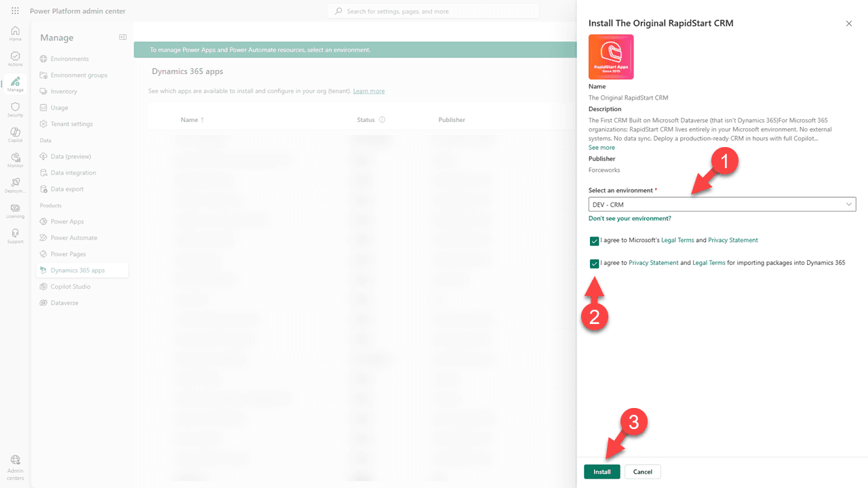This screenshot has height=488, width=868.
Task: Close the Install RapidStart CRM panel
Action: 848,24
